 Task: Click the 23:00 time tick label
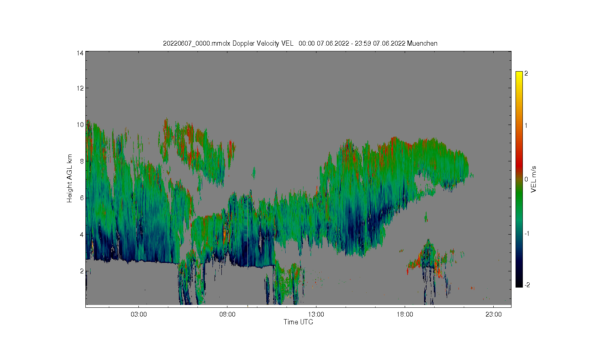(x=493, y=314)
